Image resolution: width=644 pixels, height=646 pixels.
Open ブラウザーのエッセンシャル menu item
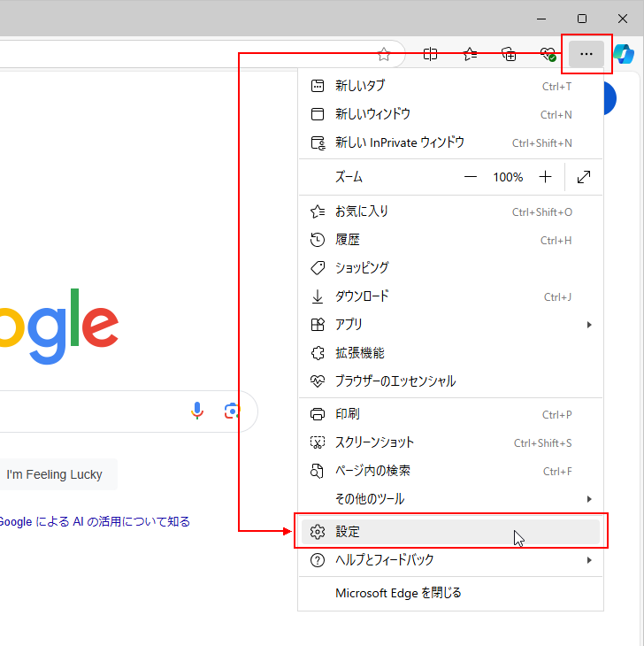(450, 381)
